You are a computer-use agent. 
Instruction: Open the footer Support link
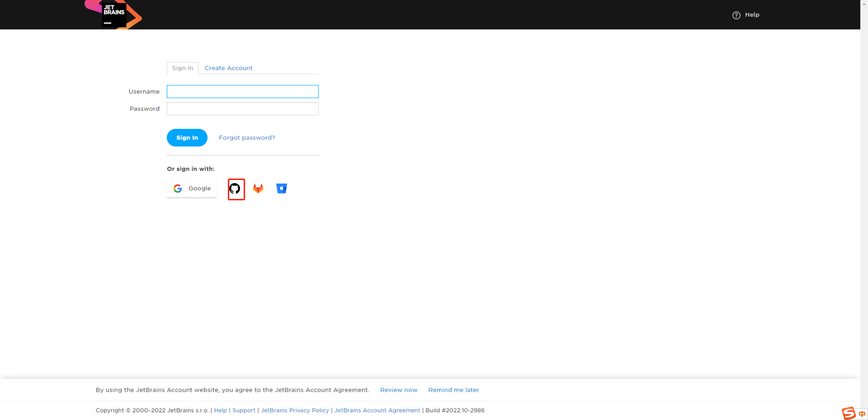point(243,410)
